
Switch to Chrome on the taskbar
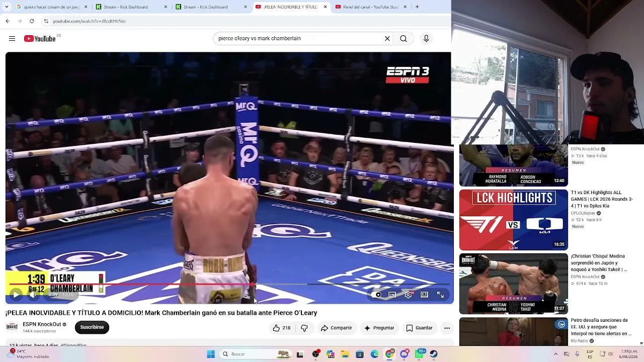click(x=389, y=354)
